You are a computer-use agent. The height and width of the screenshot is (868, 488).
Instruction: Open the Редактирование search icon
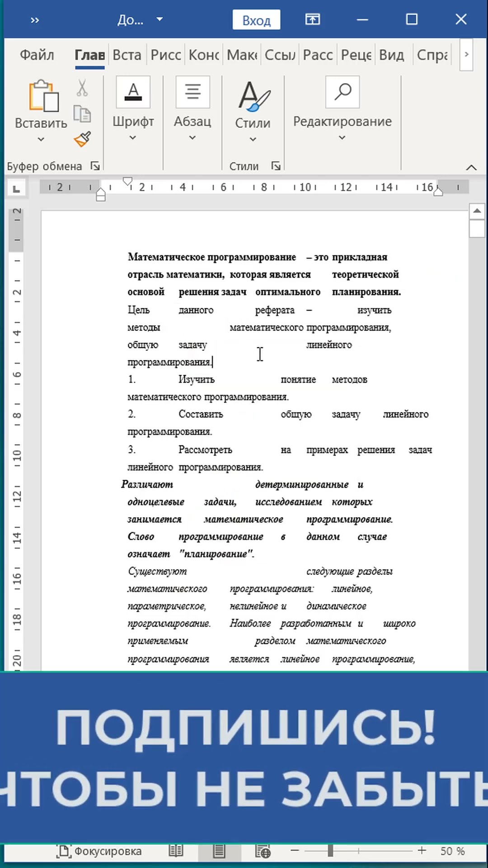(343, 92)
